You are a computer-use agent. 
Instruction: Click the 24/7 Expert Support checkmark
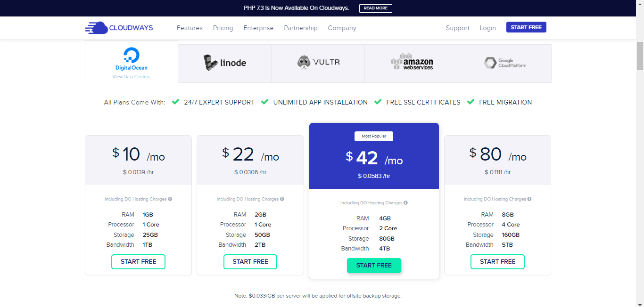click(x=175, y=102)
